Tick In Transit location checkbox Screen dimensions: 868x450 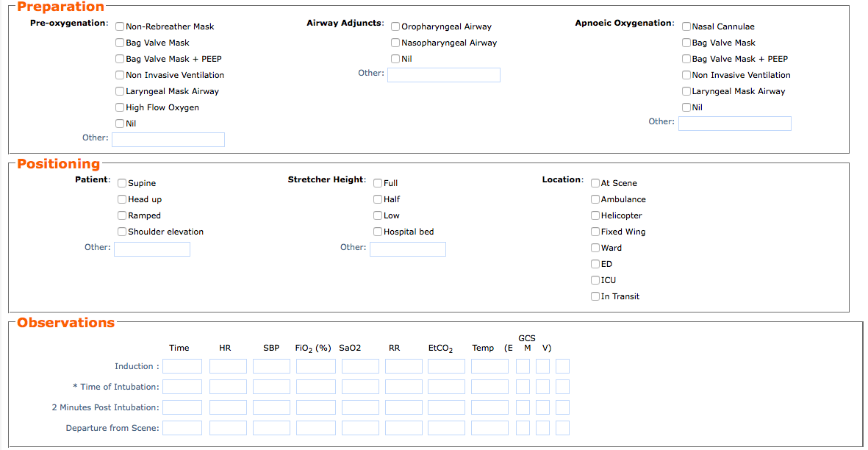click(x=595, y=296)
